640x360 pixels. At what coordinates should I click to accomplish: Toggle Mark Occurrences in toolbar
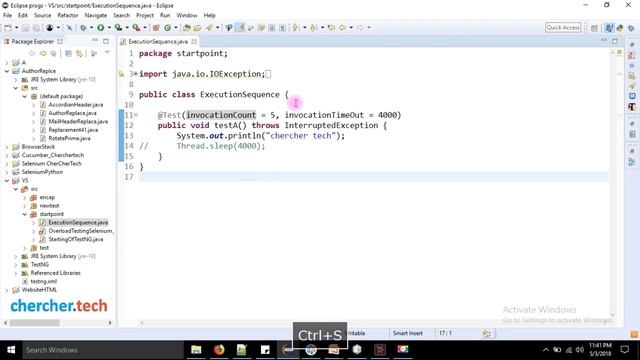pos(240,28)
